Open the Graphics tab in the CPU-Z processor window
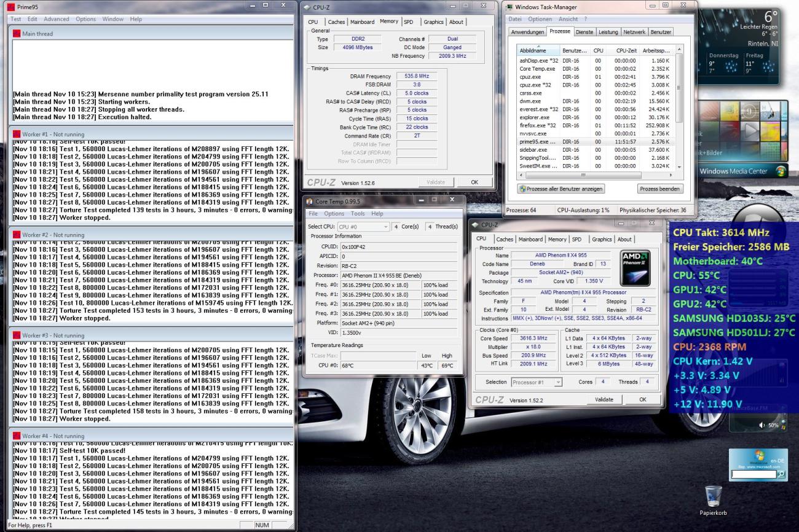Screen dimensions: 799x532 point(602,240)
